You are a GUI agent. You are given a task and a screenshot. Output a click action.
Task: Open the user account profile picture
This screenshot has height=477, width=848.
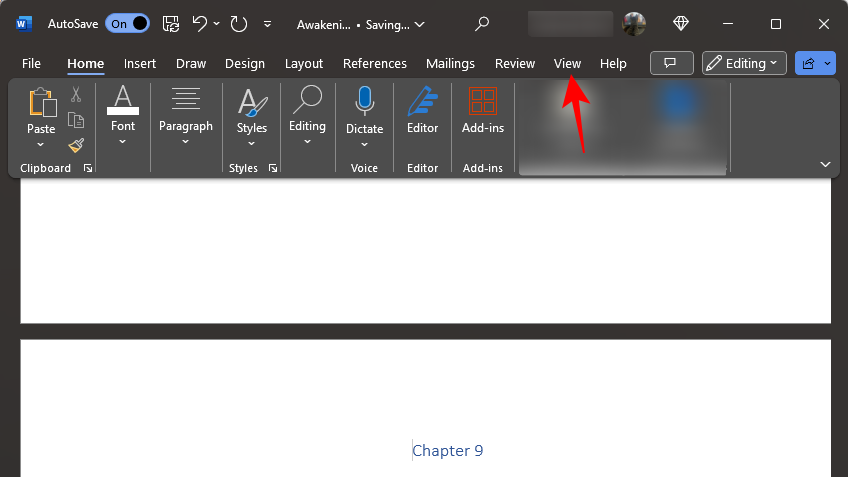(x=634, y=24)
